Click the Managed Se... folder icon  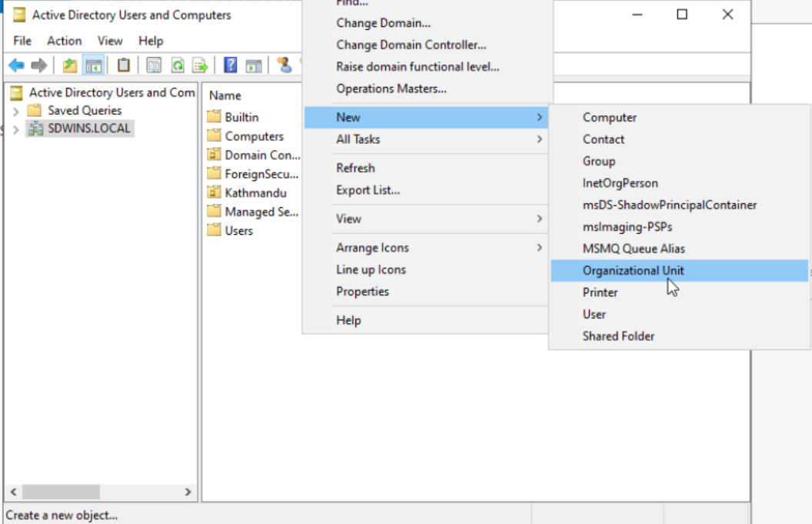click(214, 211)
